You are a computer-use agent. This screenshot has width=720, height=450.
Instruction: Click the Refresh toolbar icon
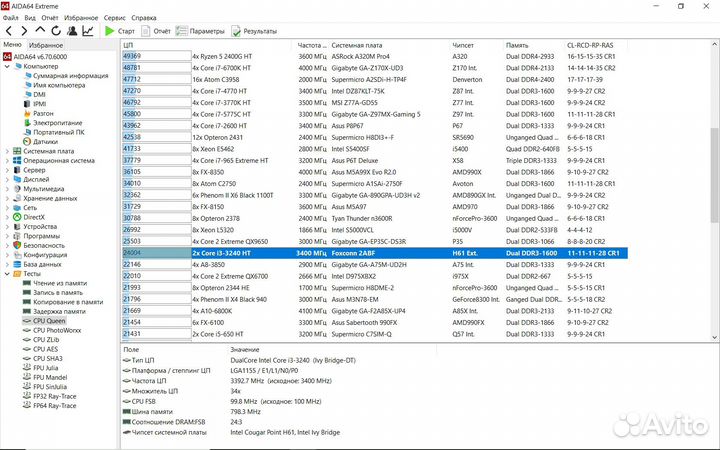tap(55, 31)
